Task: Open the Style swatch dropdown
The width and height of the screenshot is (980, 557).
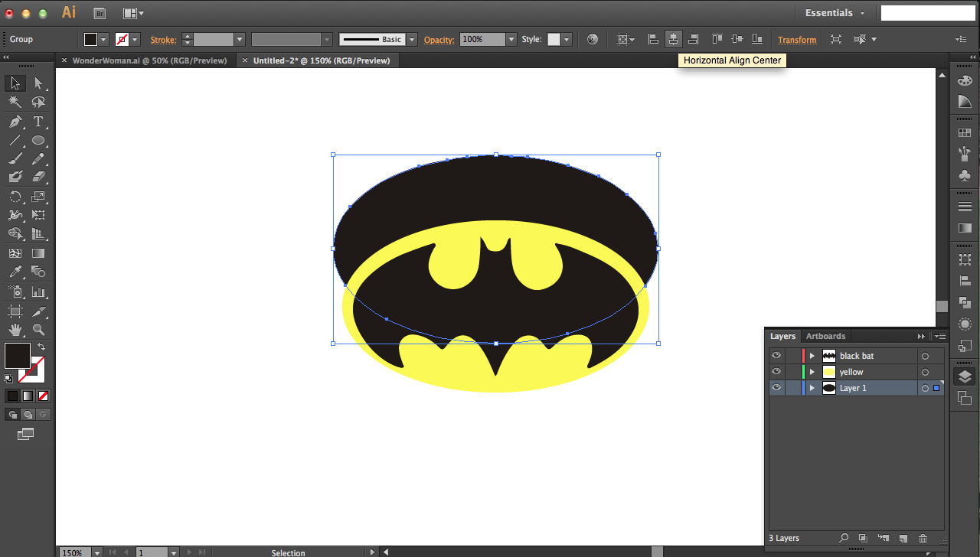Action: 567,39
